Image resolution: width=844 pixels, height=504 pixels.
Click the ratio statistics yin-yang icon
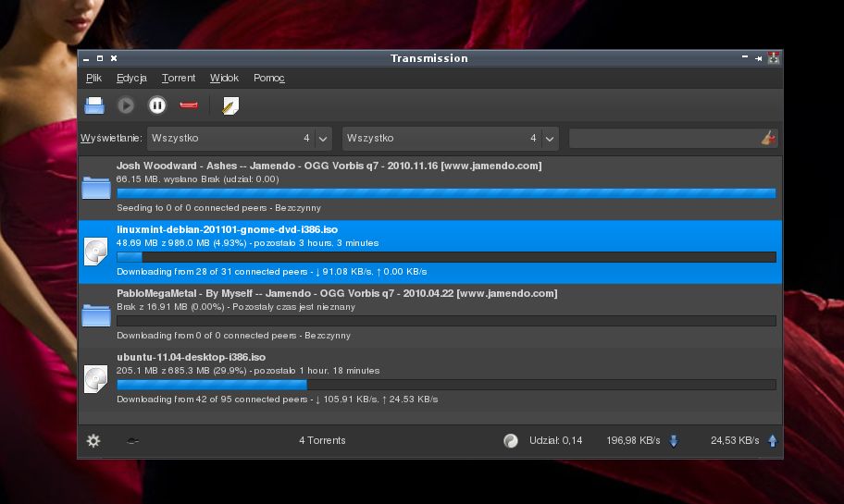(x=510, y=441)
